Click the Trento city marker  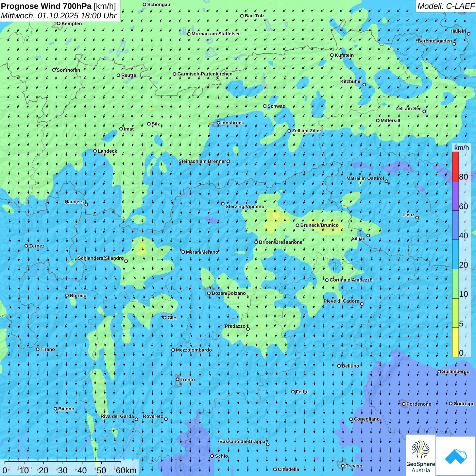pyautogui.click(x=177, y=379)
